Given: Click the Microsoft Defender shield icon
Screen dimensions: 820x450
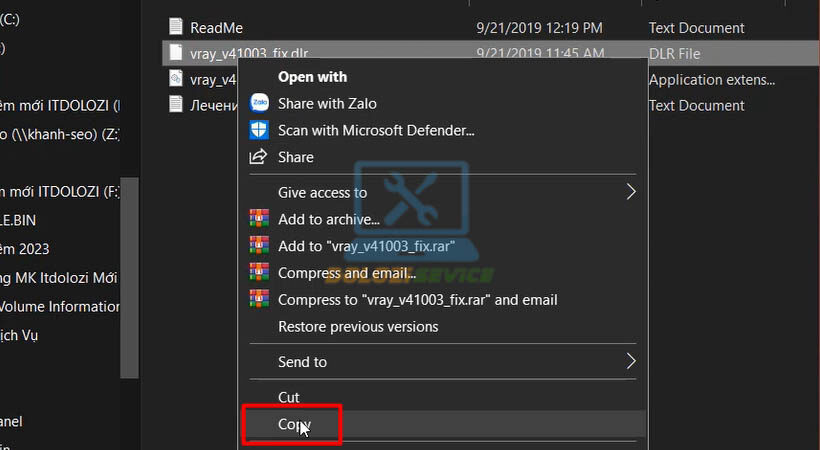Looking at the screenshot, I should pos(259,130).
